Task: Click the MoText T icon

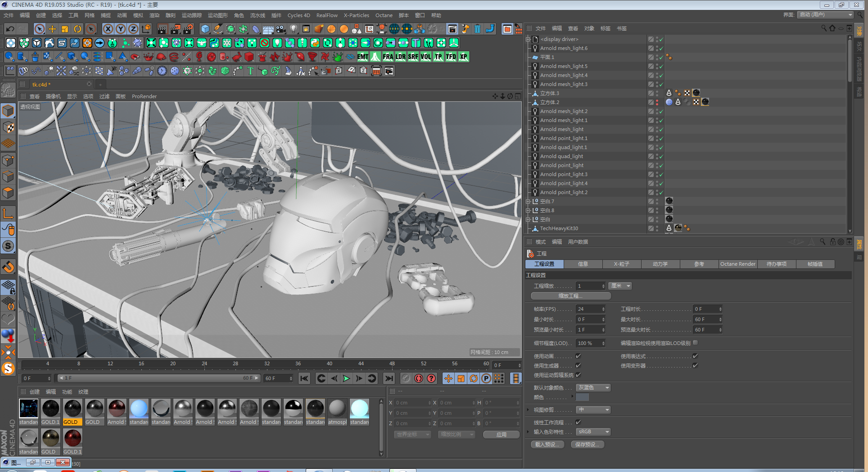Action: point(250,71)
